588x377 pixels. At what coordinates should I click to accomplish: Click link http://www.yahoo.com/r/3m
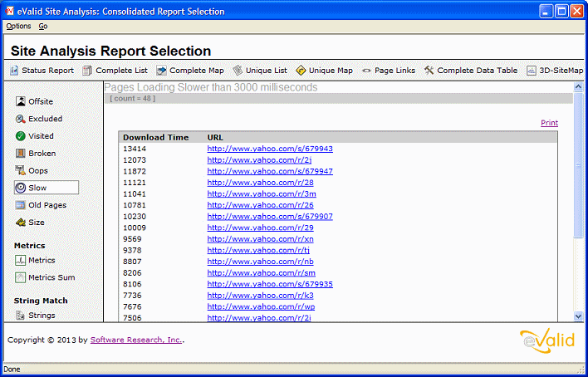(x=262, y=194)
